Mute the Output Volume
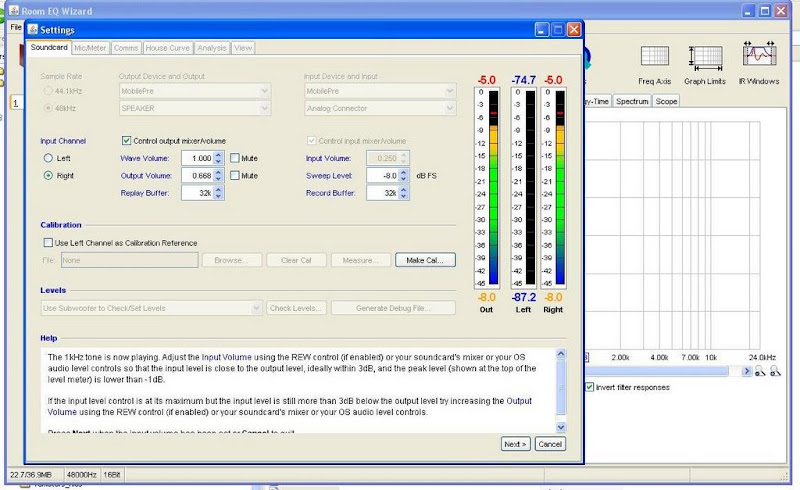The image size is (800, 490). pos(234,175)
